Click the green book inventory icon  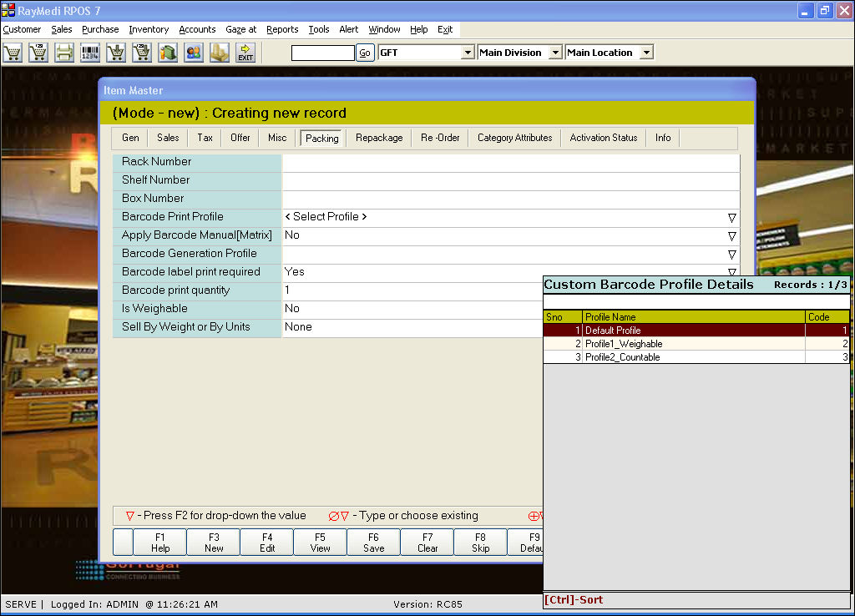[168, 53]
